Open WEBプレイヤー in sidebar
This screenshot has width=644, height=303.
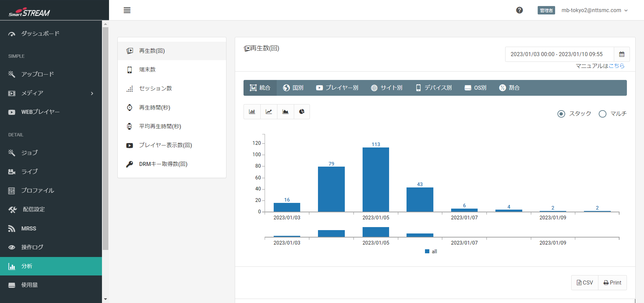(51, 112)
